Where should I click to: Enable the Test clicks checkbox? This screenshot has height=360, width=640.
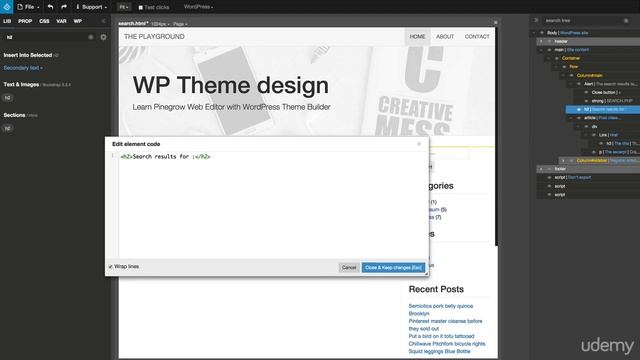point(140,7)
